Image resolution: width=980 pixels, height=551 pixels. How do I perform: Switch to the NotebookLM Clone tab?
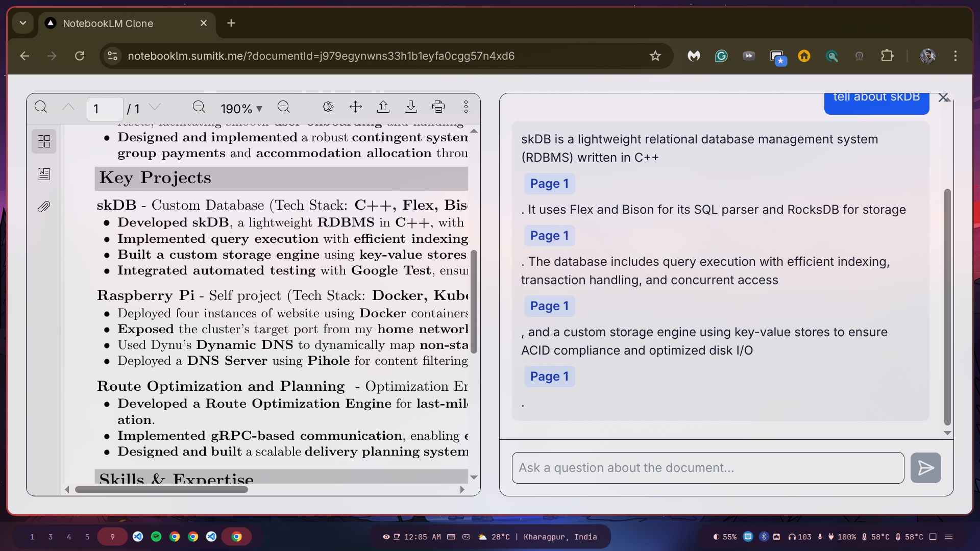107,23
